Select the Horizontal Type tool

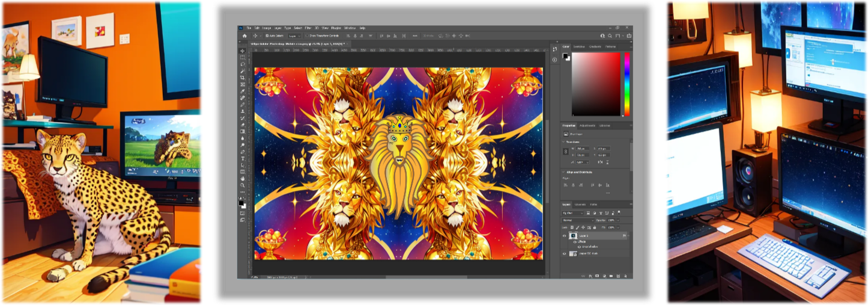242,158
